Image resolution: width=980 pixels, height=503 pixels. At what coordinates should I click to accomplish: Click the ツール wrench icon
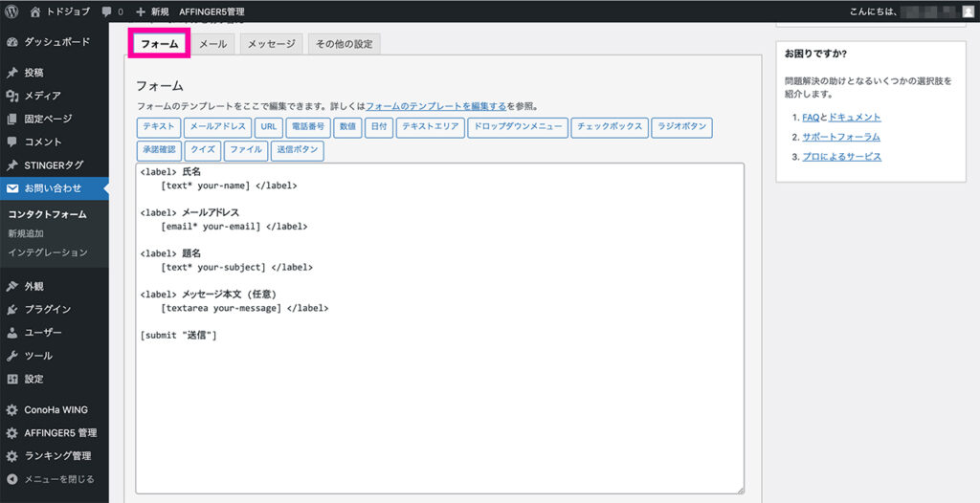tap(11, 356)
